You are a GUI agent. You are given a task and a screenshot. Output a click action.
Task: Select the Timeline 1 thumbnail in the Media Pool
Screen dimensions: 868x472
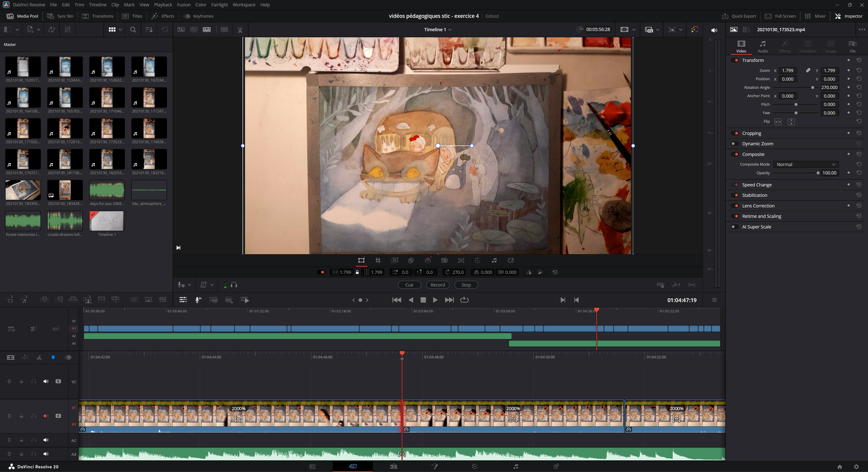click(x=107, y=221)
